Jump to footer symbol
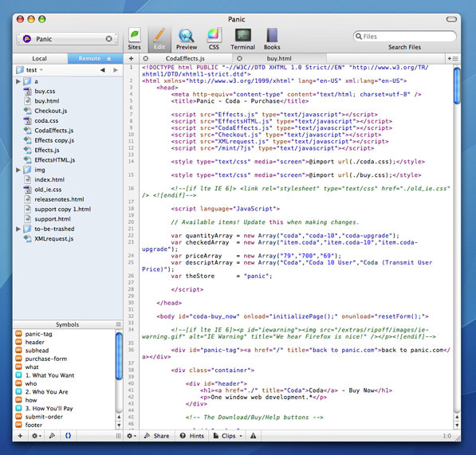Image resolution: width=476 pixels, height=455 pixels. pyautogui.click(x=33, y=425)
